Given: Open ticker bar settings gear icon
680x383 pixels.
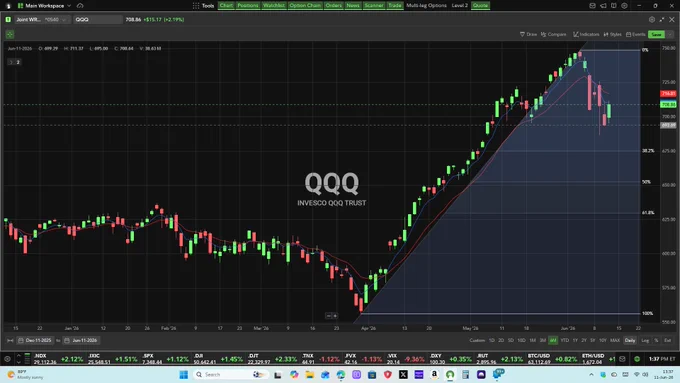Looking at the screenshot, I should [x=7, y=359].
